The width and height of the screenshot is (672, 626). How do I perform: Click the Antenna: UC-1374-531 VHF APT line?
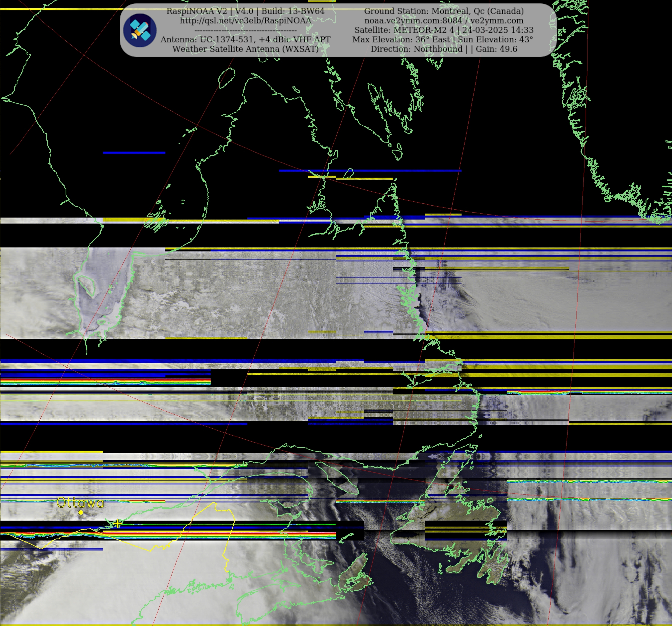coord(245,40)
